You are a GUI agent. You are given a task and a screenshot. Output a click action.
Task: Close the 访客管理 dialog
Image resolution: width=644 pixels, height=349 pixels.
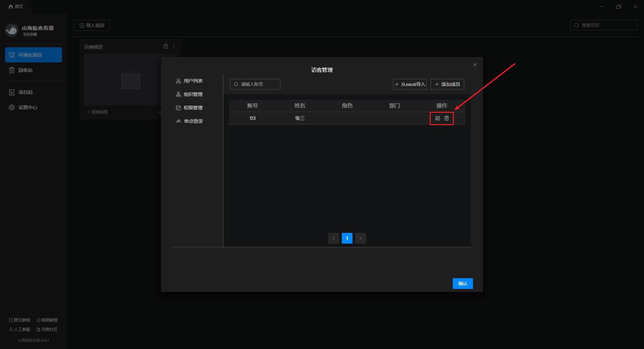[475, 65]
